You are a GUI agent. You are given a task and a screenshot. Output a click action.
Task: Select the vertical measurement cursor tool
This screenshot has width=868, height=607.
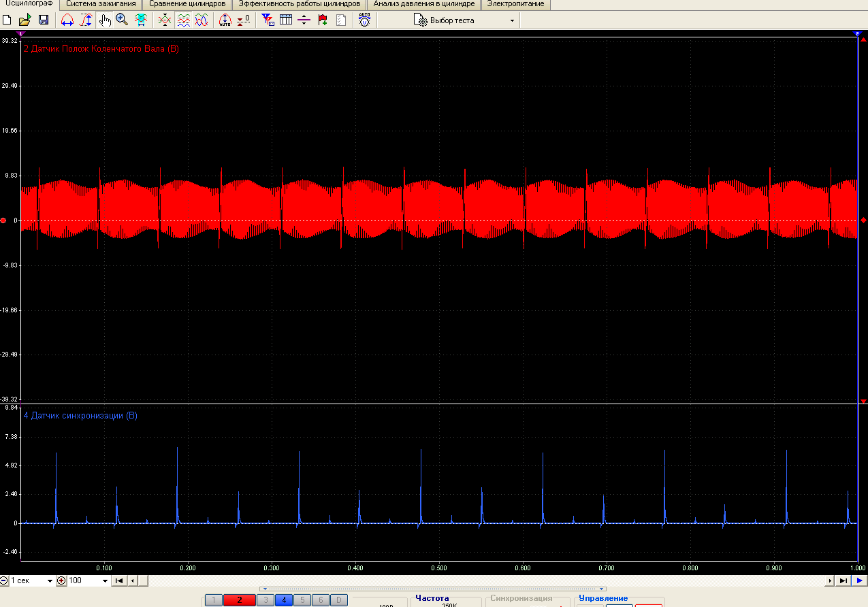point(86,20)
